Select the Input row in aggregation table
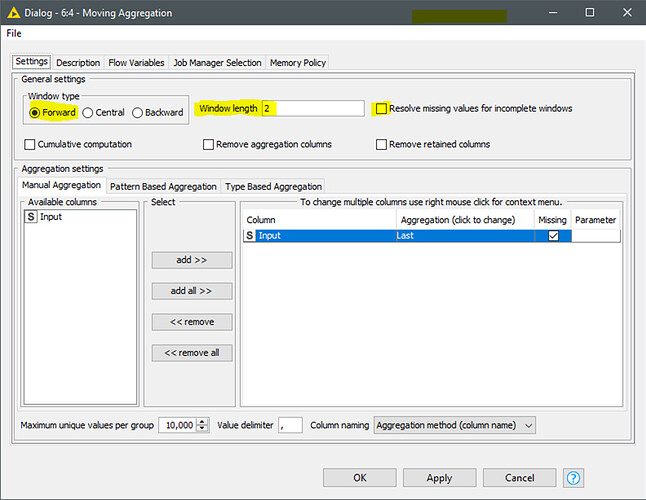Viewport: 646px width, 500px height. click(x=432, y=236)
